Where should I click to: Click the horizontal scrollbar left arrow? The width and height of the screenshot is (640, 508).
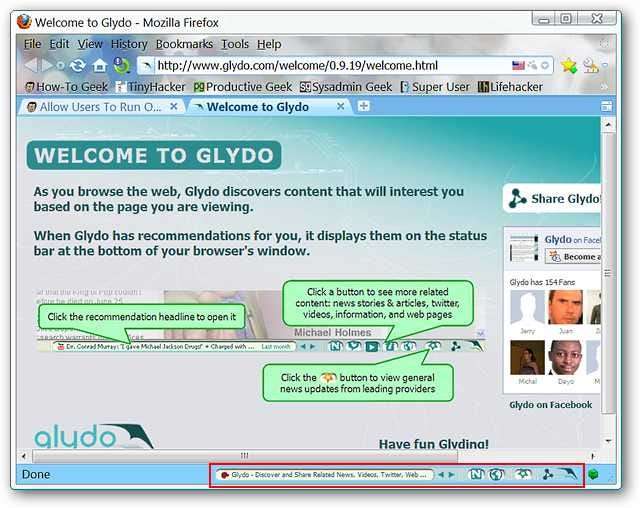pyautogui.click(x=24, y=456)
